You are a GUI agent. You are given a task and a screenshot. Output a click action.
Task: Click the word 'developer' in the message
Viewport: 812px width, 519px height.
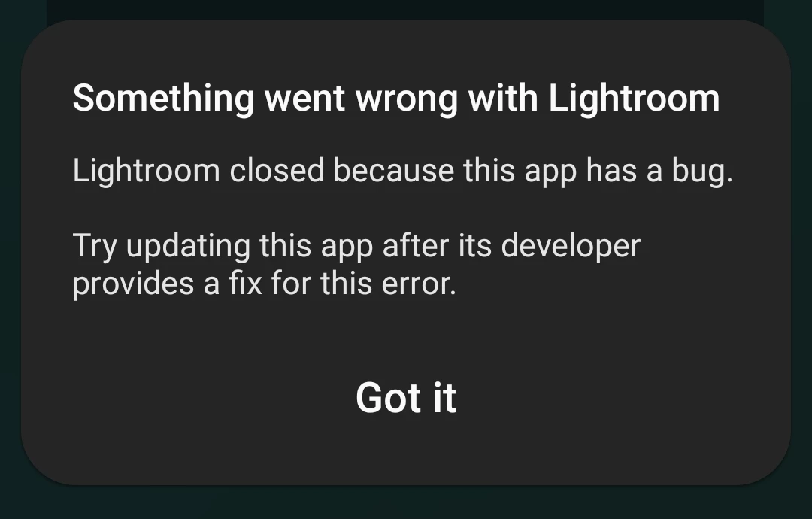pyautogui.click(x=571, y=247)
